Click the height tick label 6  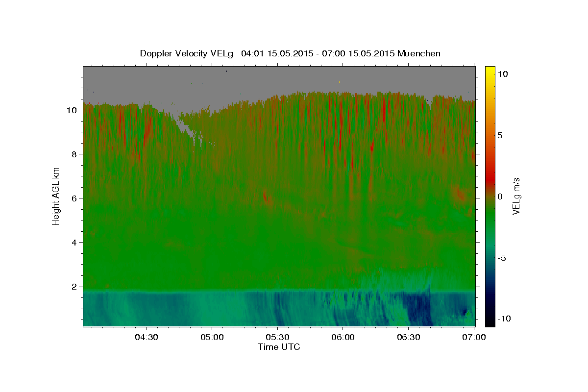75,198
